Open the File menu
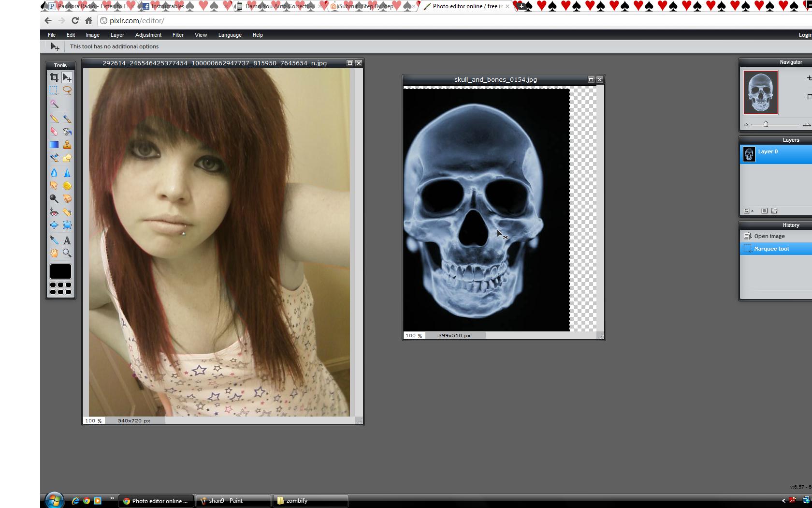This screenshot has height=508, width=812. click(x=52, y=35)
